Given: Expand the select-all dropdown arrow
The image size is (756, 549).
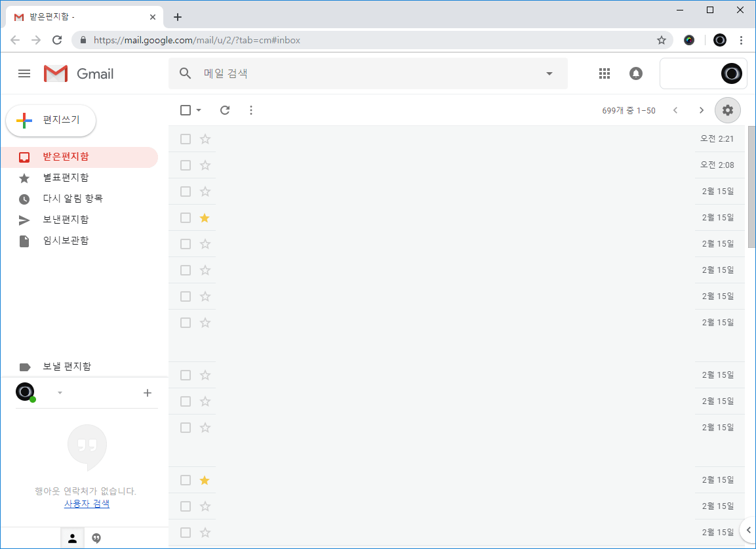Looking at the screenshot, I should coord(199,110).
